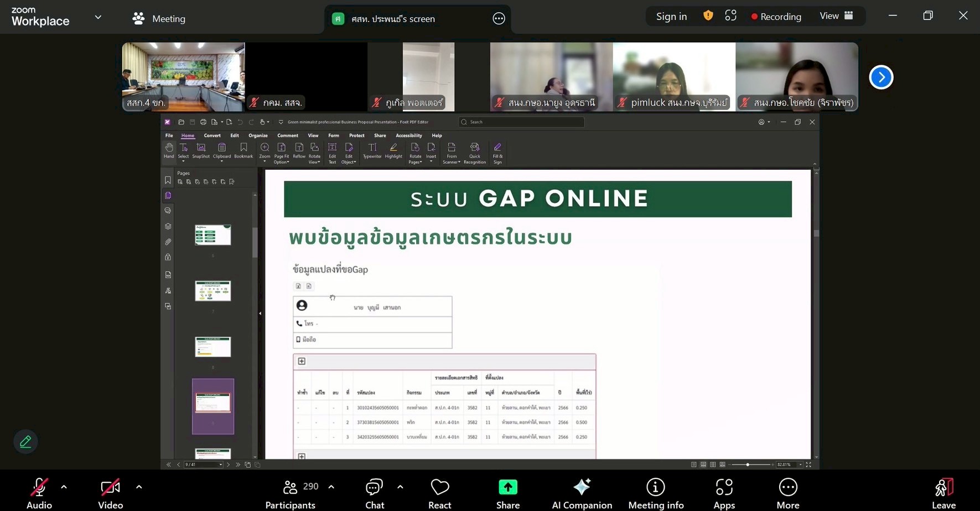The width and height of the screenshot is (980, 511).
Task: Open the Chat panel
Action: 375,493
